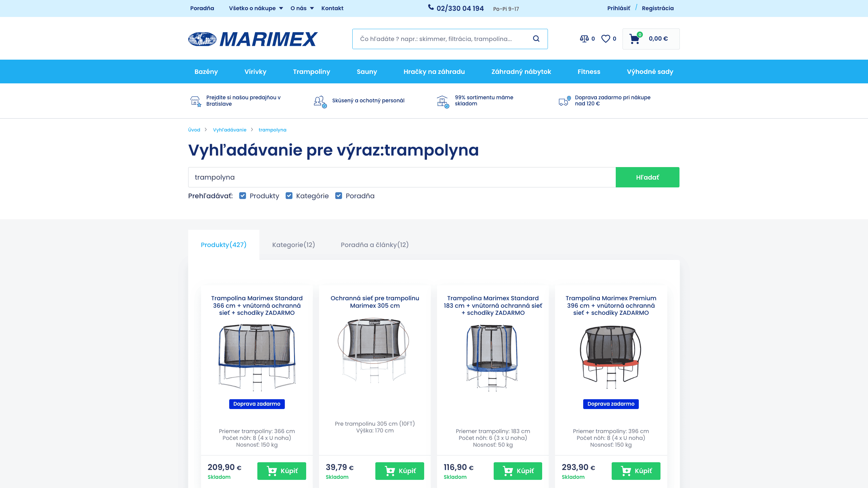The height and width of the screenshot is (488, 868).
Task: Open Trampolíny category in the main menu
Action: pyautogui.click(x=311, y=72)
